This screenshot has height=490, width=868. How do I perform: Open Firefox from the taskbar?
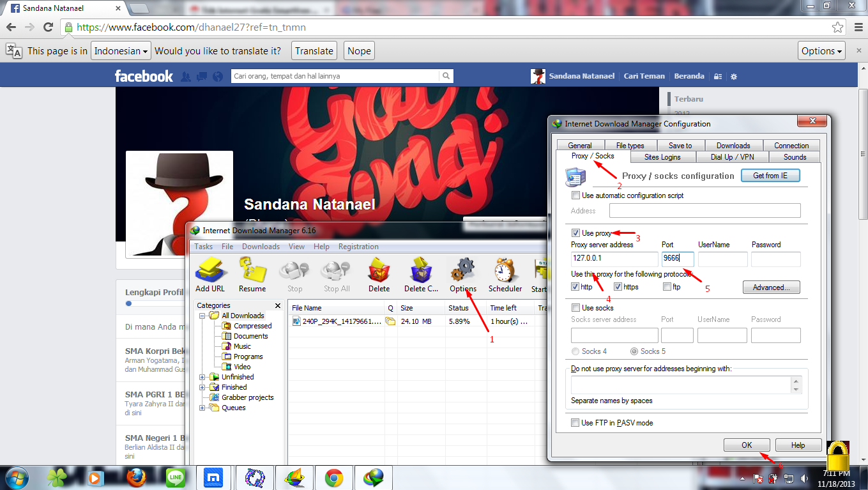pyautogui.click(x=136, y=477)
